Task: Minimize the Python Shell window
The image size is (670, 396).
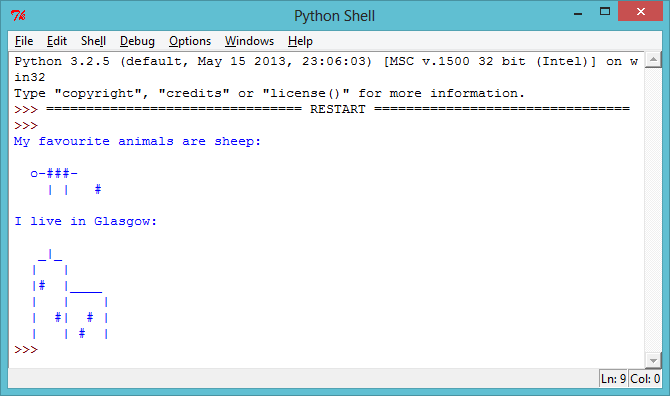Action: (x=578, y=13)
